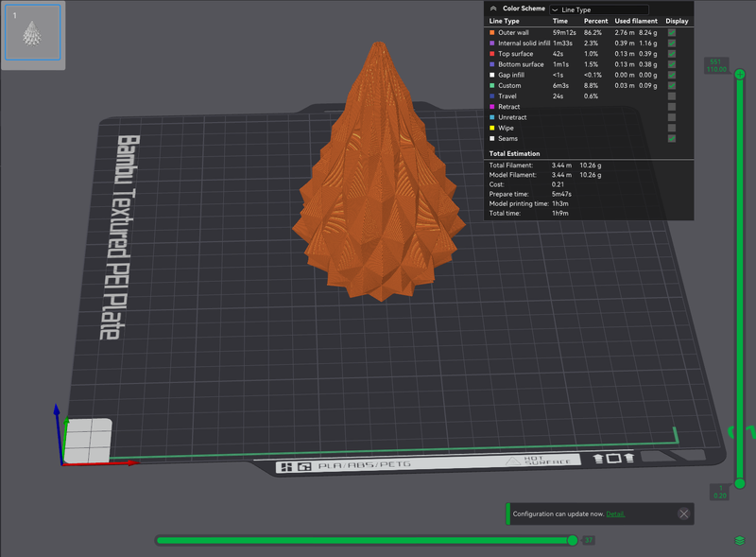Click the orange Outer wall color swatch
The height and width of the screenshot is (557, 756).
[492, 33]
